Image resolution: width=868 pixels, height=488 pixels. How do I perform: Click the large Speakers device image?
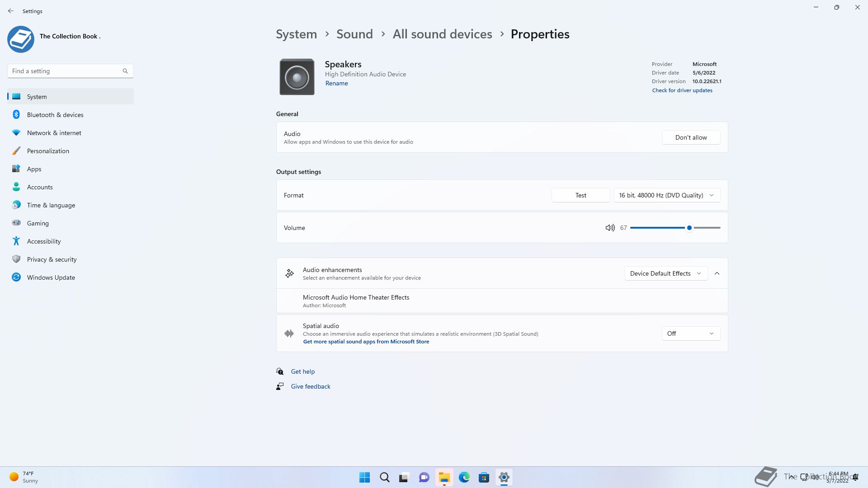tap(297, 77)
